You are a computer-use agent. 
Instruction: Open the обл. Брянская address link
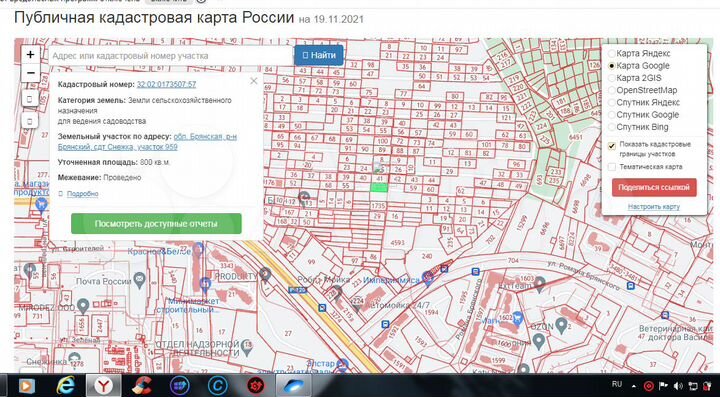pyautogui.click(x=147, y=142)
